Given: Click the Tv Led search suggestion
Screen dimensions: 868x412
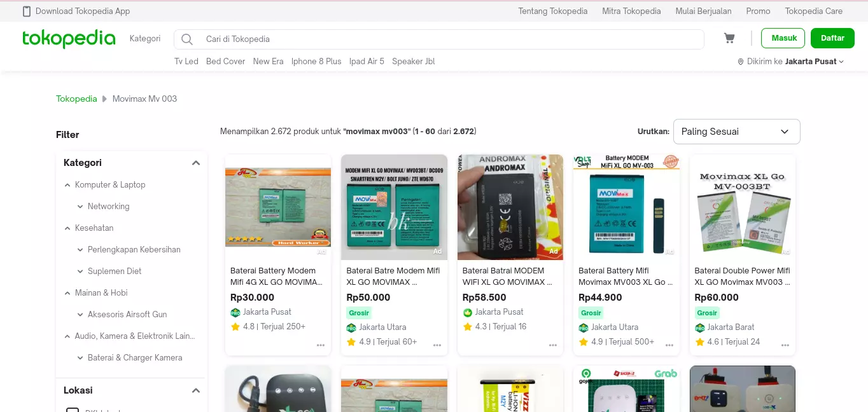Looking at the screenshot, I should click(186, 62).
